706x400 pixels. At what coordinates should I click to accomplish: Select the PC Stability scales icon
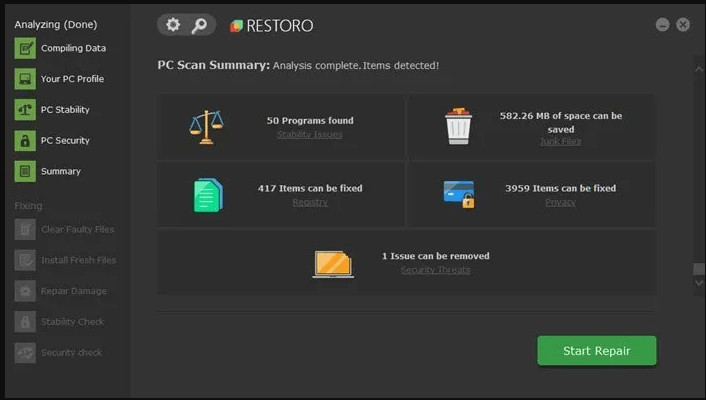25,109
